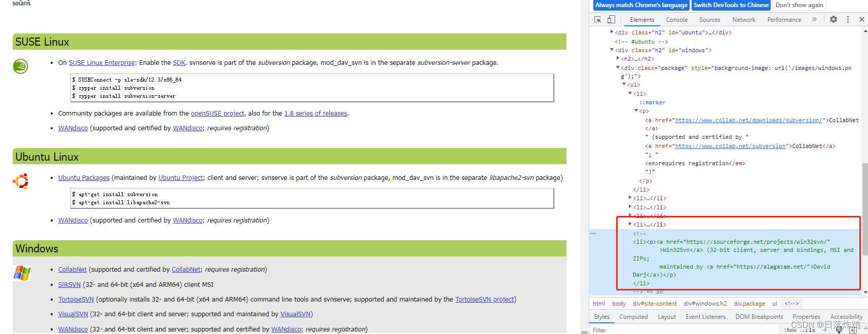868x334 pixels.
Task: Select the Layout pane tab
Action: pos(667,317)
